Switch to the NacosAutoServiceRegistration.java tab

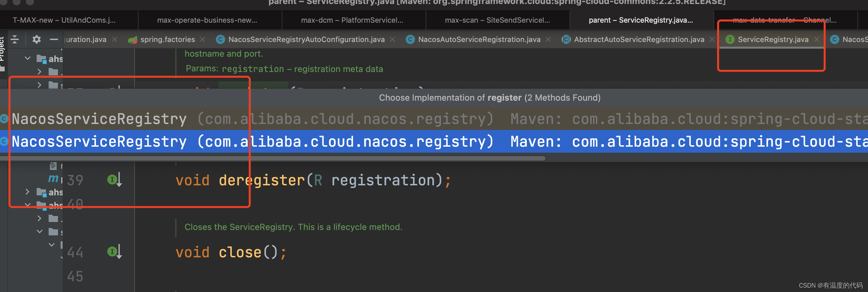(x=479, y=39)
